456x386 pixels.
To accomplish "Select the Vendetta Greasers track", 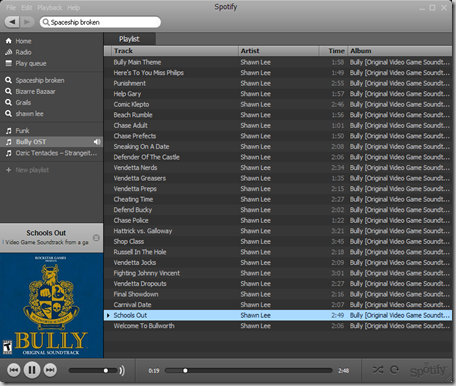I will pyautogui.click(x=278, y=178).
